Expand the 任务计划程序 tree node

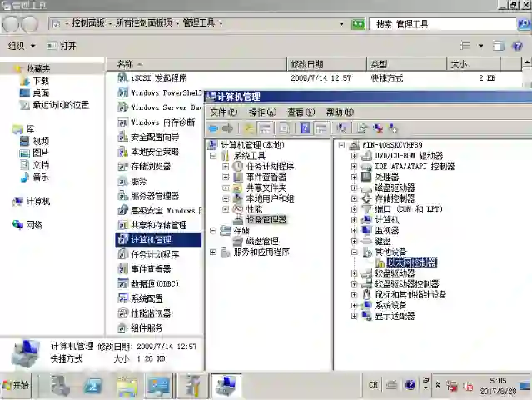click(226, 167)
